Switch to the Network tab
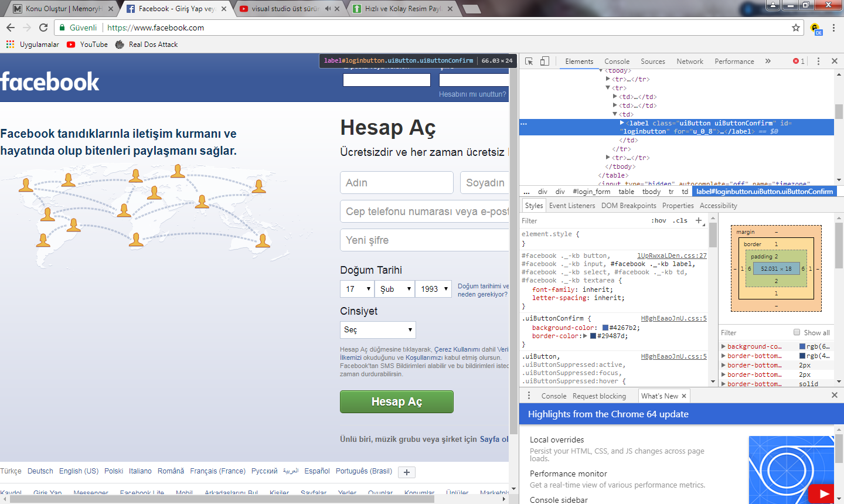Viewport: 844px width, 504px height. click(x=690, y=61)
